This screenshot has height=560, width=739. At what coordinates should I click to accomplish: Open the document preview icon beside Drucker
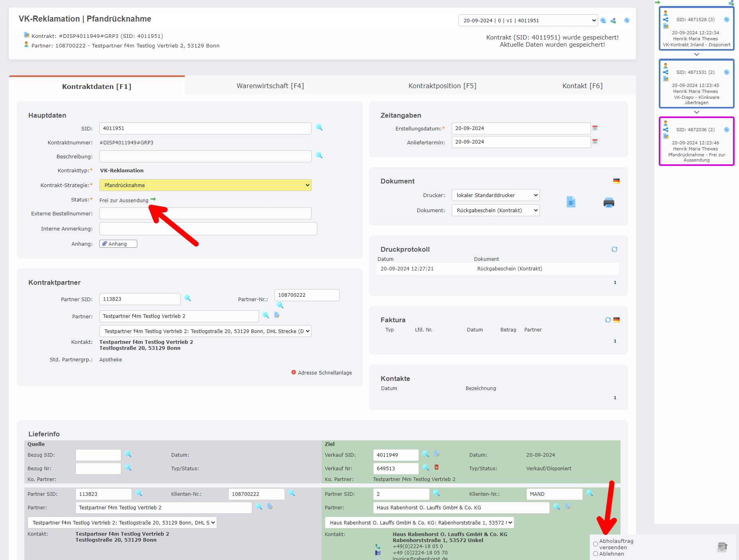(x=571, y=202)
